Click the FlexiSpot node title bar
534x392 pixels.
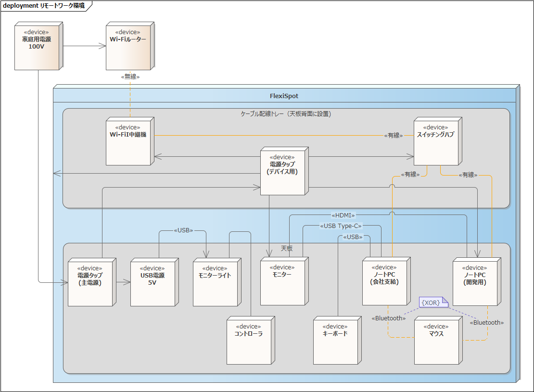[x=284, y=96]
